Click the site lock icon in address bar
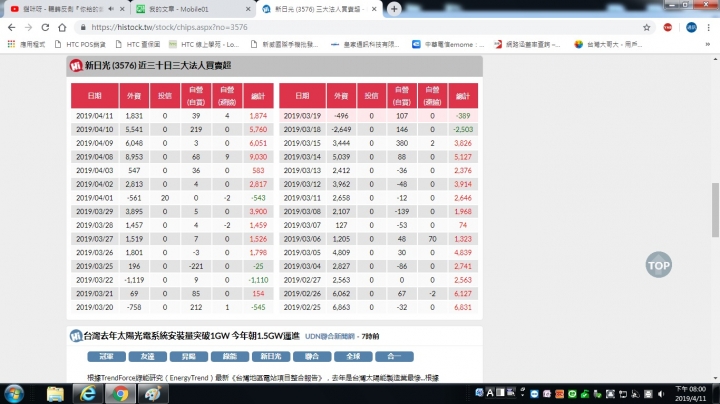The width and height of the screenshot is (720, 404). (83, 28)
